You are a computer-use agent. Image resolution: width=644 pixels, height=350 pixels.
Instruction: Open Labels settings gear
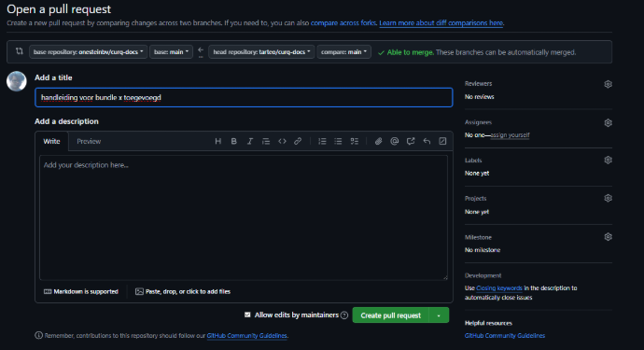tap(608, 161)
